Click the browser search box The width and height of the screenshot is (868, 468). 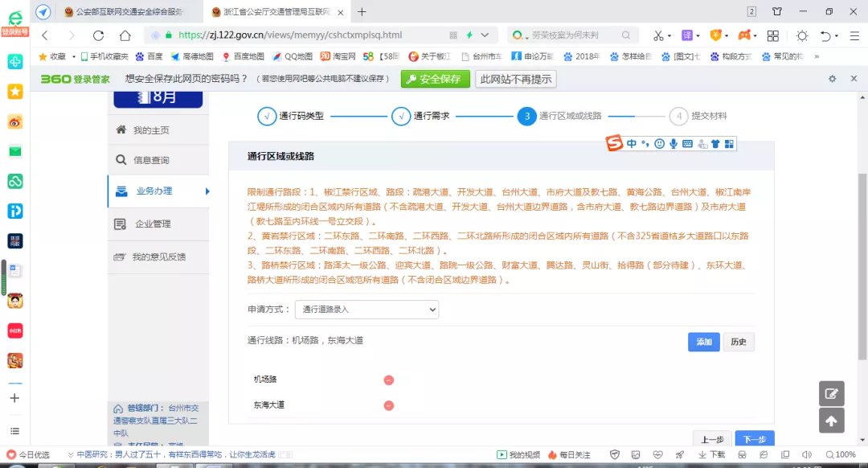tap(573, 35)
